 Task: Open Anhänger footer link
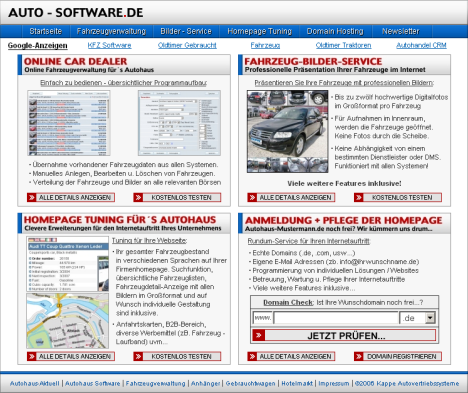[x=205, y=383]
